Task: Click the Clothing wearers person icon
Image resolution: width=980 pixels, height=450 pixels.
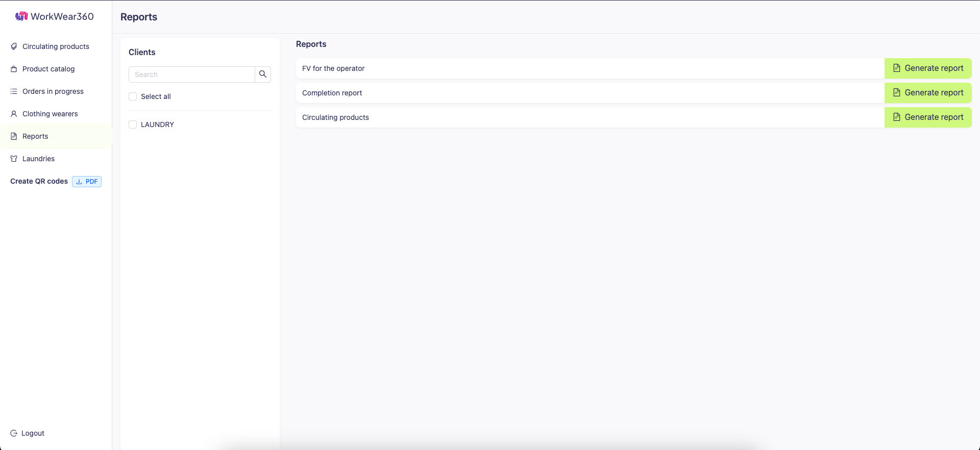Action: pyautogui.click(x=14, y=114)
